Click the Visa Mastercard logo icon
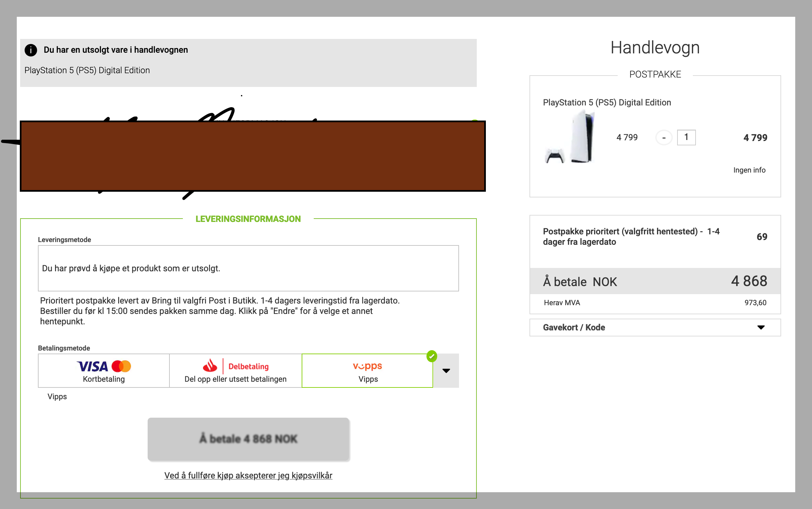The width and height of the screenshot is (812, 509). 104,366
